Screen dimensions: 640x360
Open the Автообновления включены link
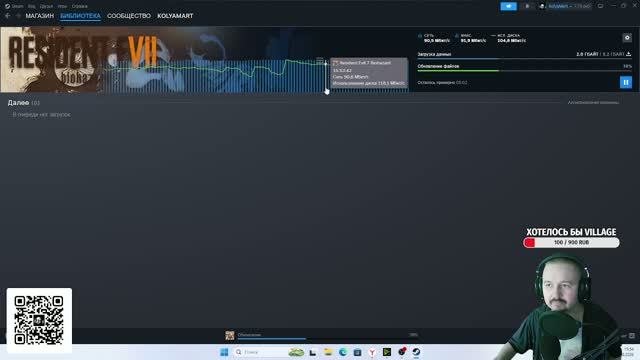(x=593, y=102)
